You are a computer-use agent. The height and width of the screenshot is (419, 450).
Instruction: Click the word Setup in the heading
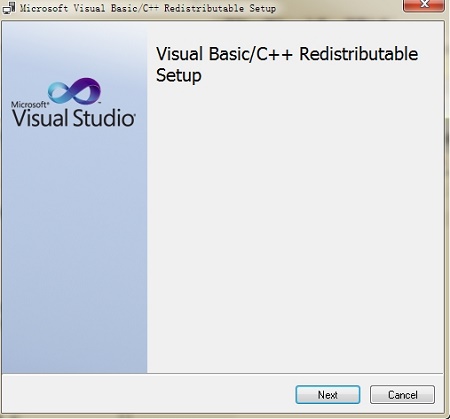click(x=179, y=76)
